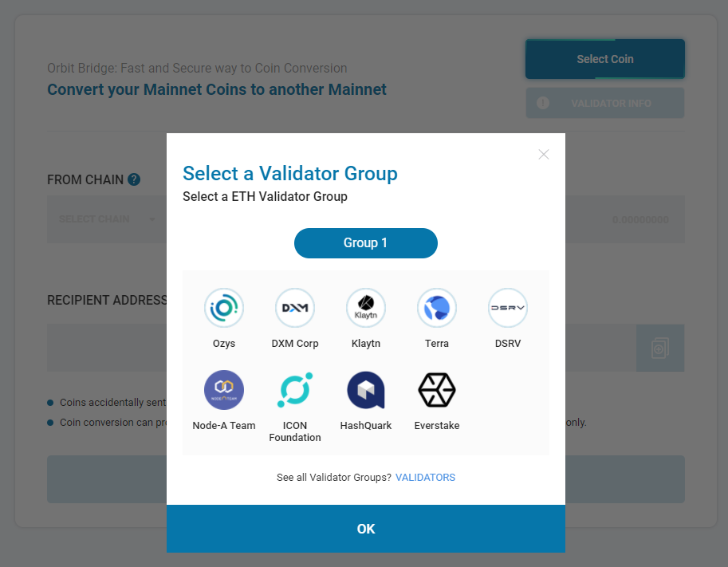Select the DSRV validator icon
This screenshot has width=728, height=567.
(x=508, y=308)
